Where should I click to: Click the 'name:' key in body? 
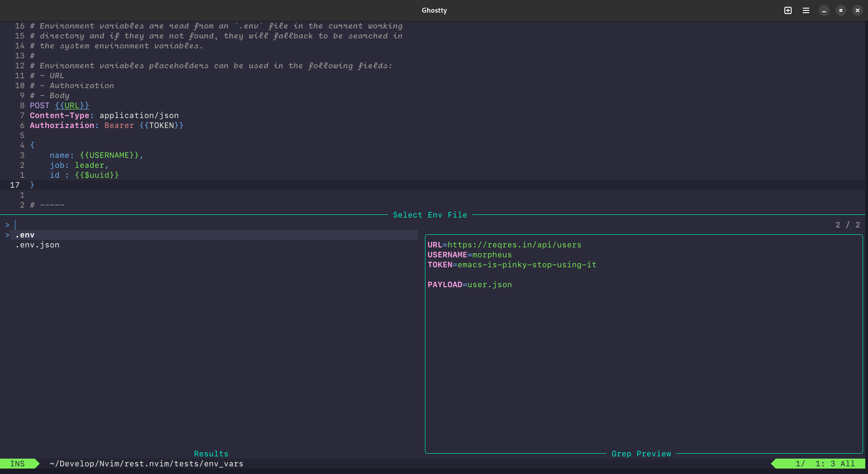point(62,155)
